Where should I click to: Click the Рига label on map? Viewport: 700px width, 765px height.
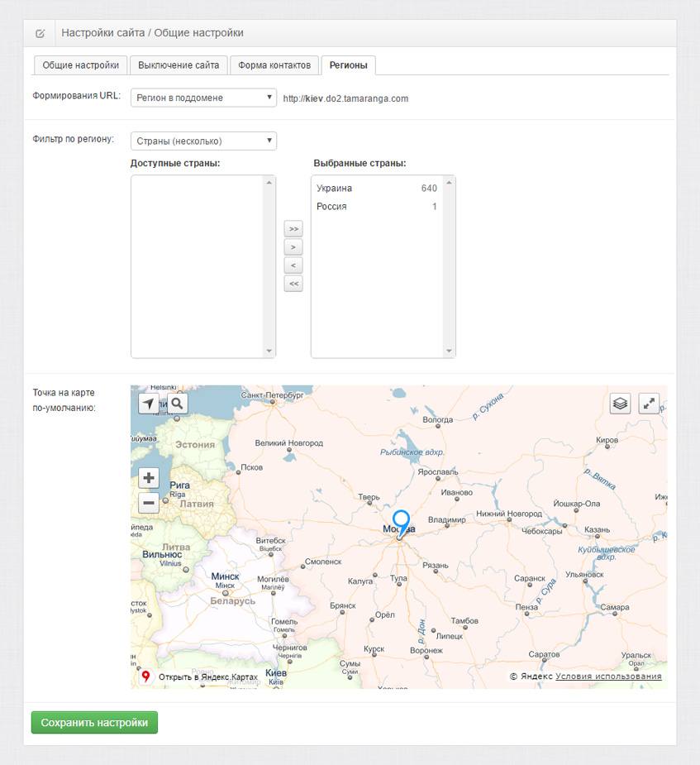180,485
